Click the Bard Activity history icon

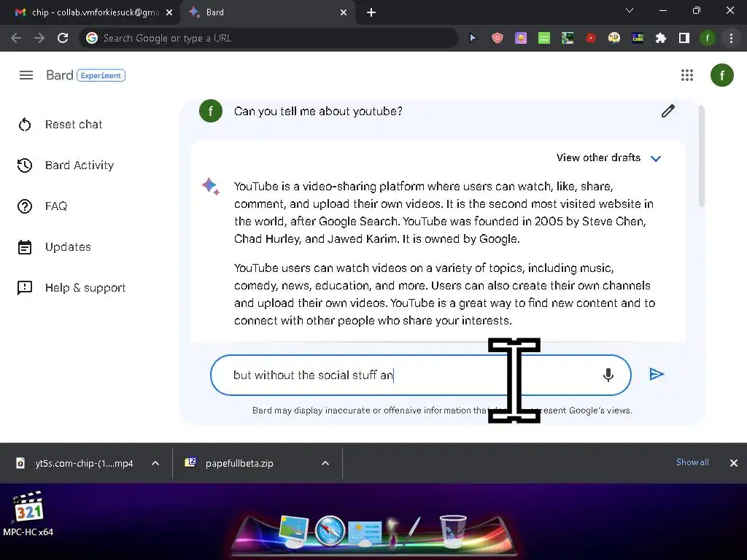(x=25, y=166)
